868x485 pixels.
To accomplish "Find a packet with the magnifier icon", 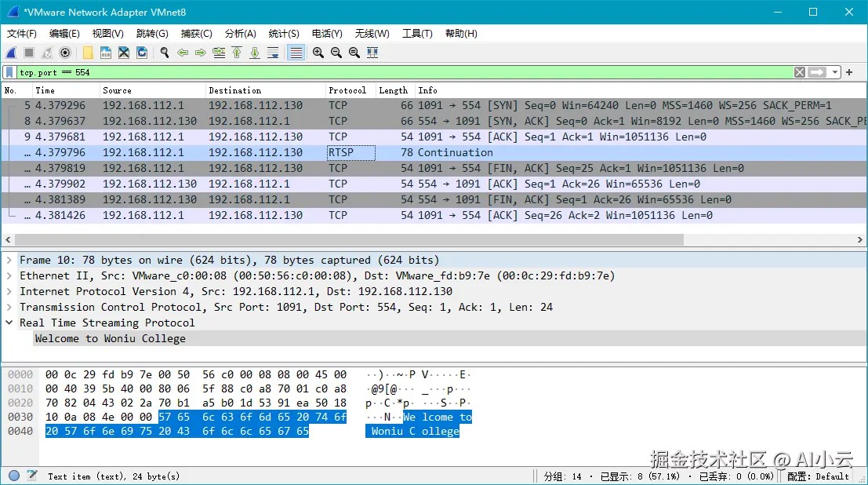I will point(165,53).
